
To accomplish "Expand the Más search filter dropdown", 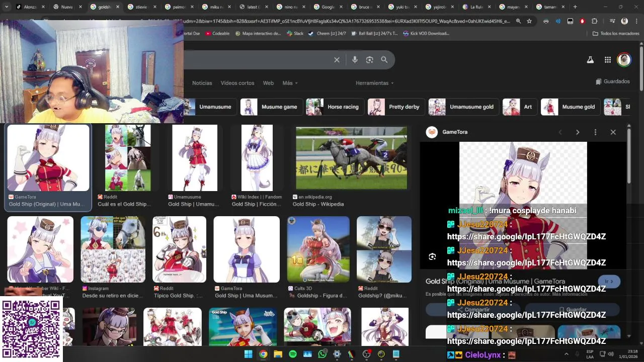I will point(290,83).
